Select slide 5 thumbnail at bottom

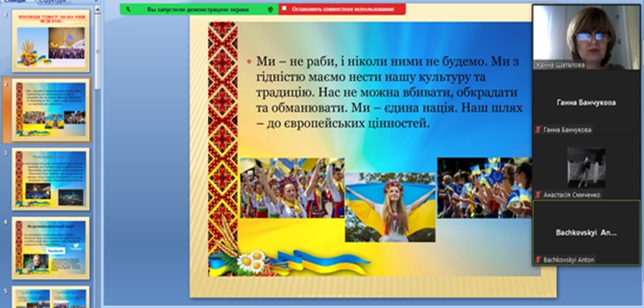[x=51, y=297]
